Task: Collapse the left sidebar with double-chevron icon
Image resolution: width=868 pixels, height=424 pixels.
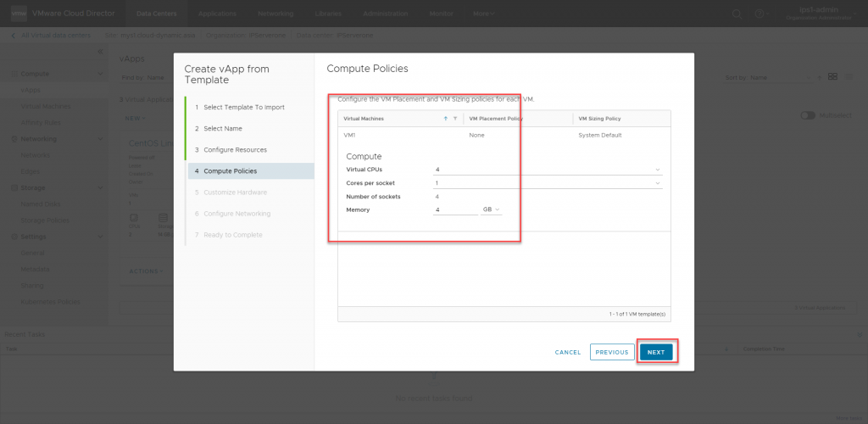Action: pyautogui.click(x=99, y=53)
